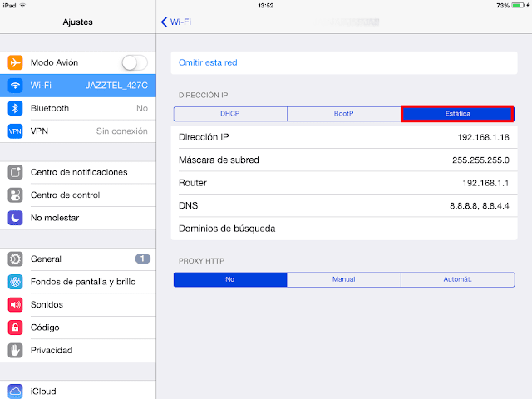Edit the Router value 192.168.1.1
The height and width of the screenshot is (399, 532).
pos(485,183)
